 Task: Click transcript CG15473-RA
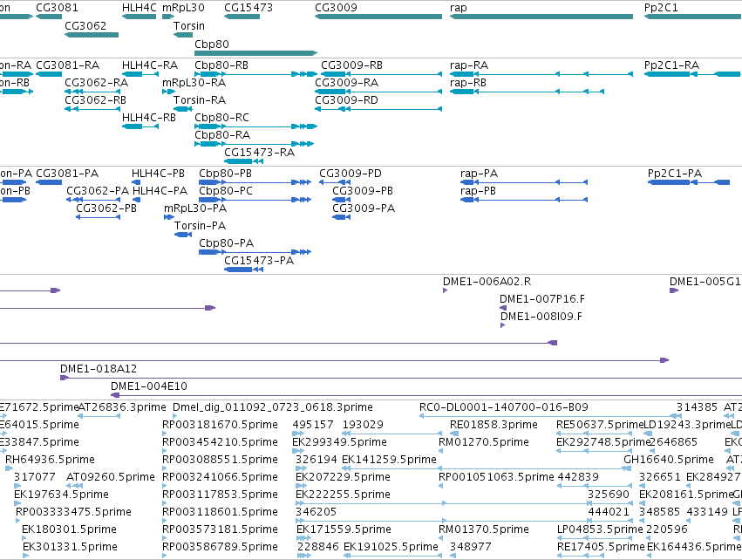(x=244, y=161)
